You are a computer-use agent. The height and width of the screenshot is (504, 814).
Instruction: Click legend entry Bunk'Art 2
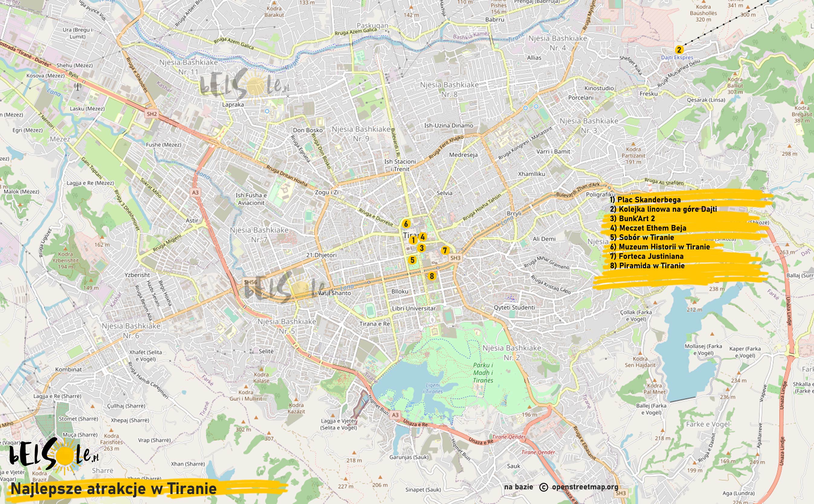pos(632,219)
